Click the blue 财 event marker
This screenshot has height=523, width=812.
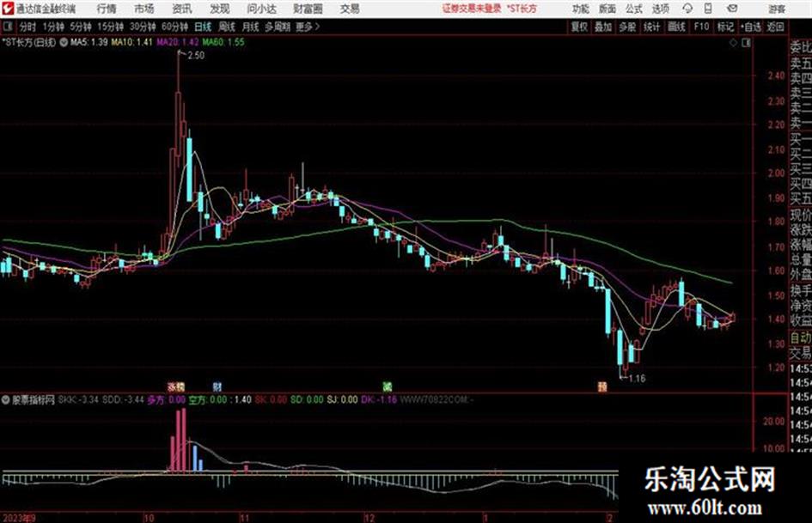point(217,386)
